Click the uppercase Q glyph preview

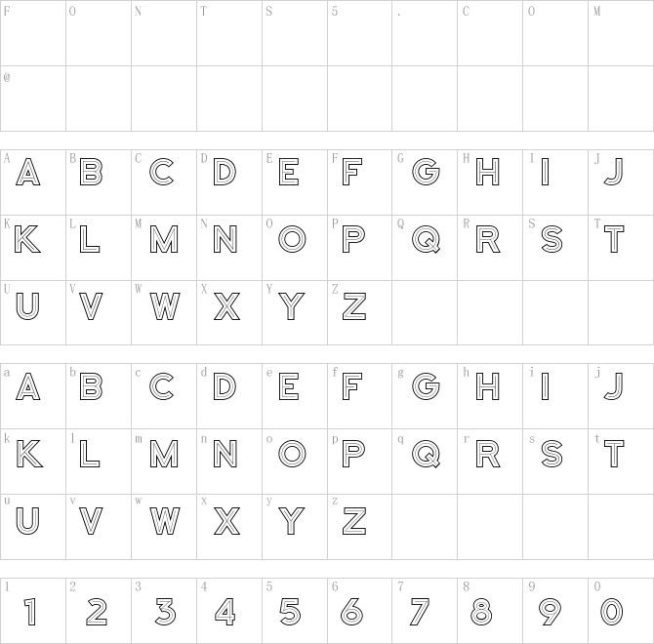(426, 239)
